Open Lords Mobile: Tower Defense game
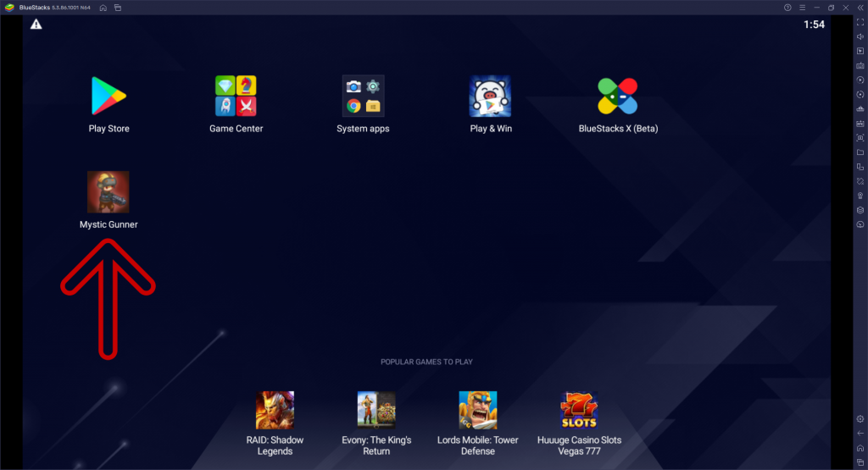Image resolution: width=868 pixels, height=470 pixels. [x=478, y=410]
